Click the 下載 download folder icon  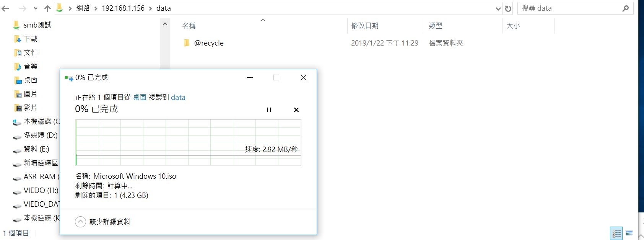[x=18, y=39]
